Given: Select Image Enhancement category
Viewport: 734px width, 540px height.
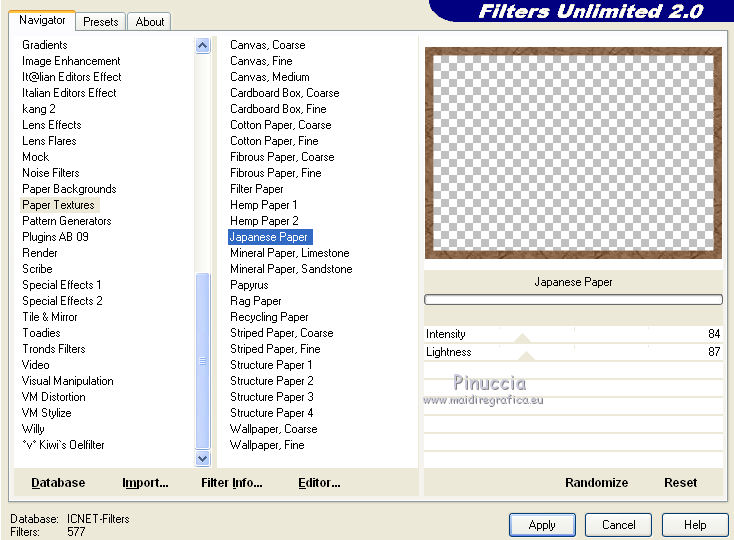Looking at the screenshot, I should [71, 61].
